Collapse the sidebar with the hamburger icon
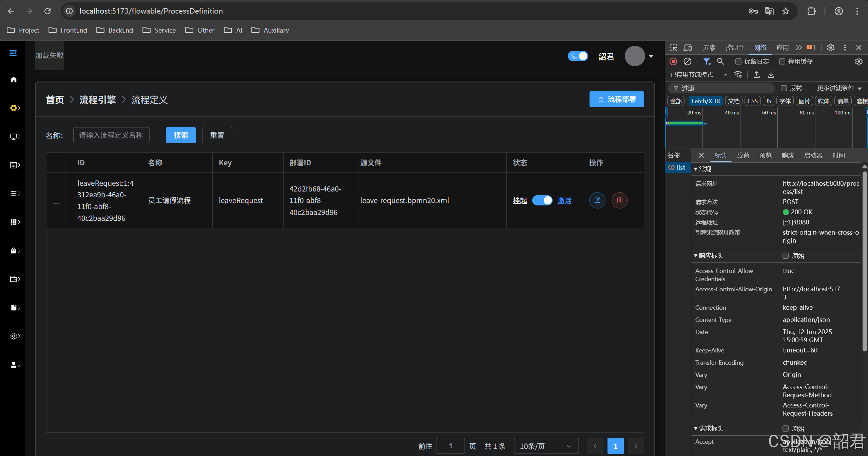This screenshot has height=456, width=868. (x=13, y=53)
